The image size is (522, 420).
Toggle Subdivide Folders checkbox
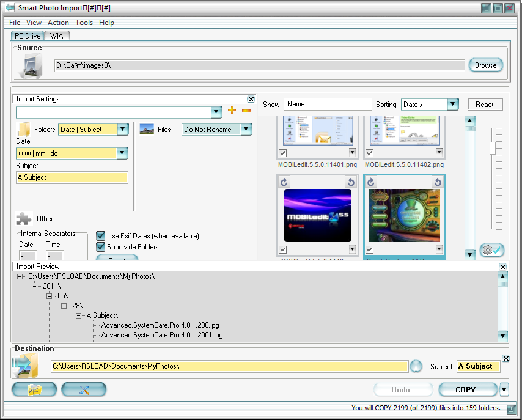coord(100,247)
